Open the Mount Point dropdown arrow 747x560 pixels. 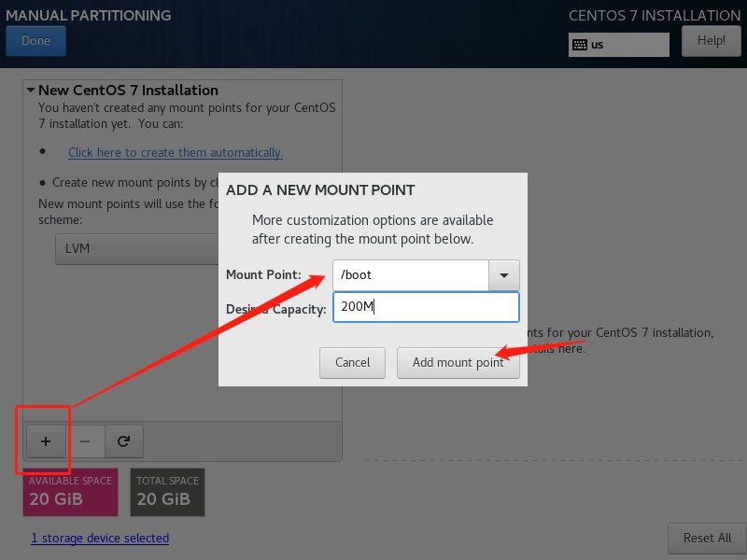pyautogui.click(x=504, y=275)
